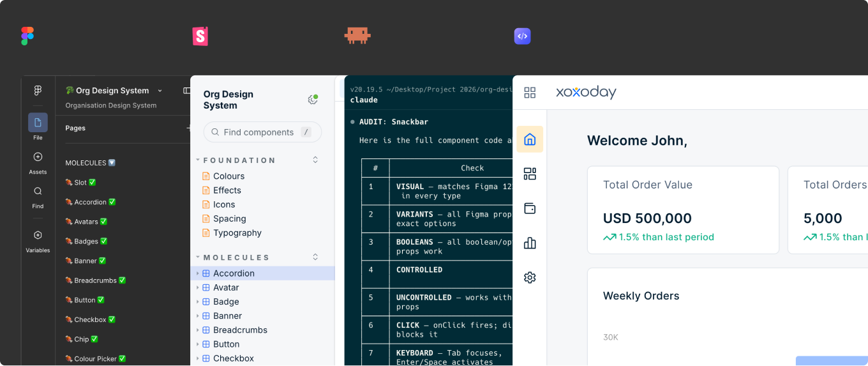Select Slot page in Figma pages list
Screen dimensions: 868x366
tap(80, 183)
